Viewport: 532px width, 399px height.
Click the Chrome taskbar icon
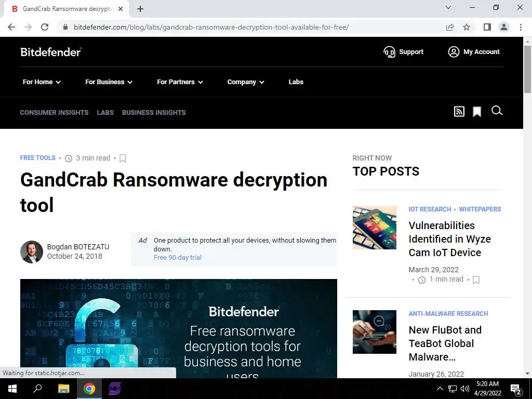[x=89, y=389]
